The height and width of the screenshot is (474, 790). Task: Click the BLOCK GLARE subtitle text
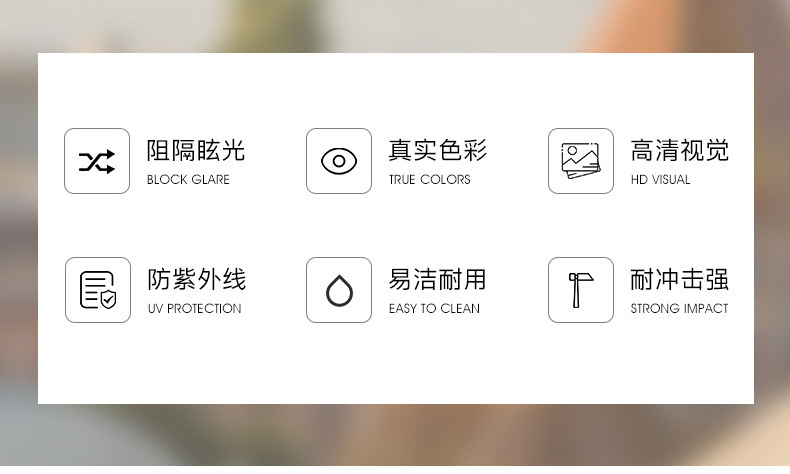[188, 180]
